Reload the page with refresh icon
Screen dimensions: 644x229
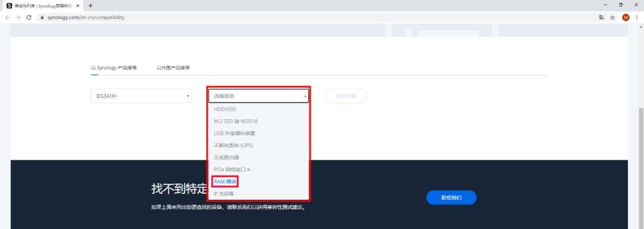coord(29,18)
